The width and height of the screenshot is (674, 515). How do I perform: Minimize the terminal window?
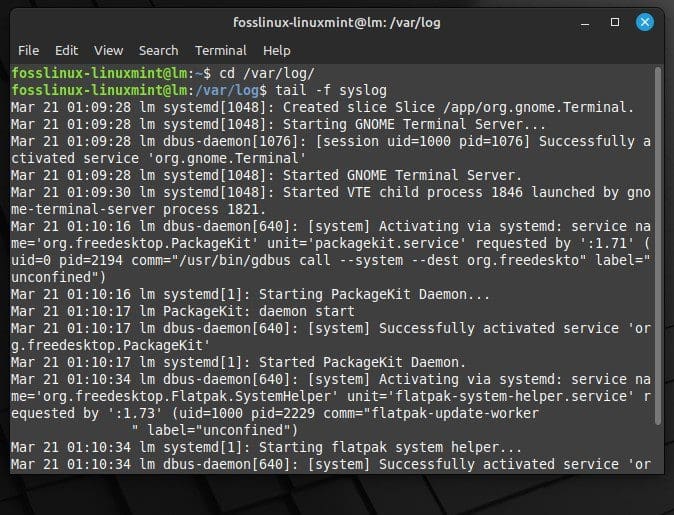coord(585,23)
